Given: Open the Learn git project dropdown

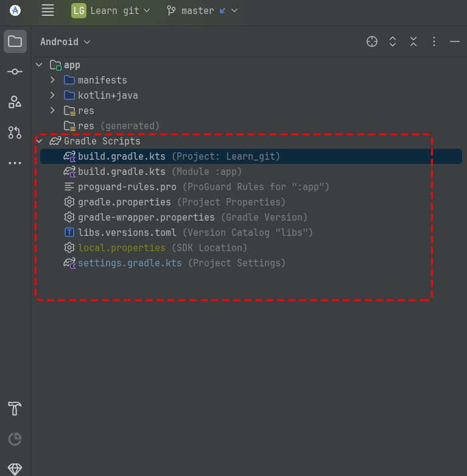Looking at the screenshot, I should coord(111,10).
